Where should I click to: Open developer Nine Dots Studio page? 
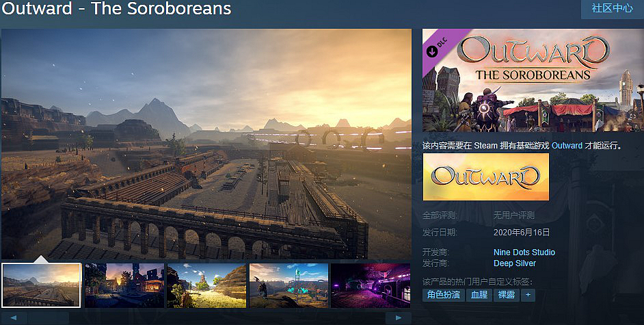coord(524,252)
